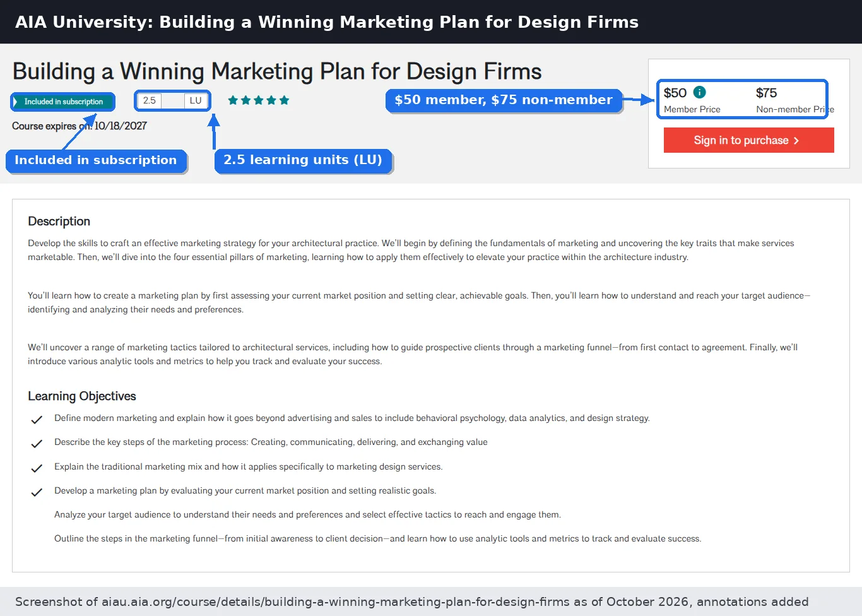Click the checkmark beside "Describe the key steps"
This screenshot has height=616, width=862.
coord(37,444)
